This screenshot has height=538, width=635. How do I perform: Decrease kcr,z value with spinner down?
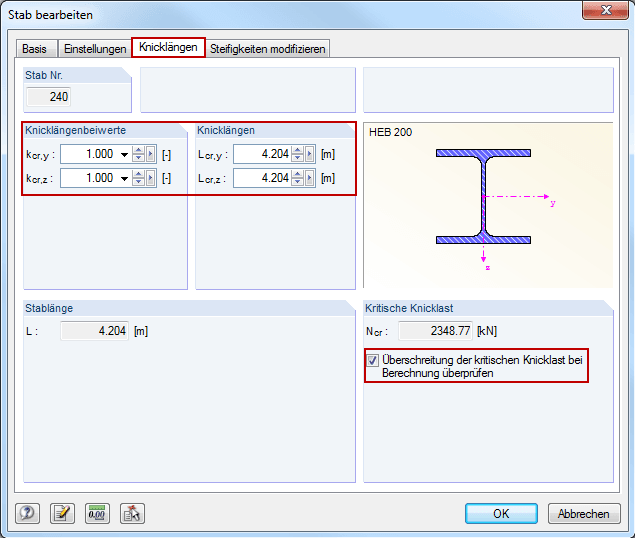tap(139, 182)
